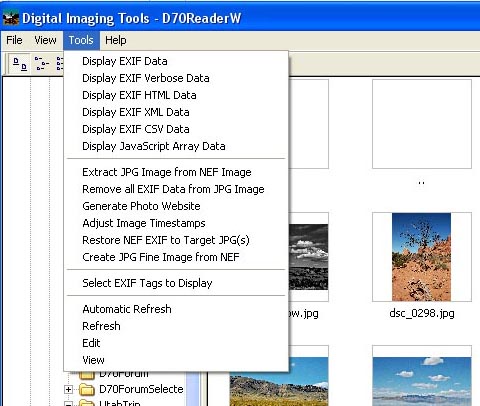Viewport: 480px width, 406px height.
Task: Close the open Tools menu
Action: coord(81,40)
